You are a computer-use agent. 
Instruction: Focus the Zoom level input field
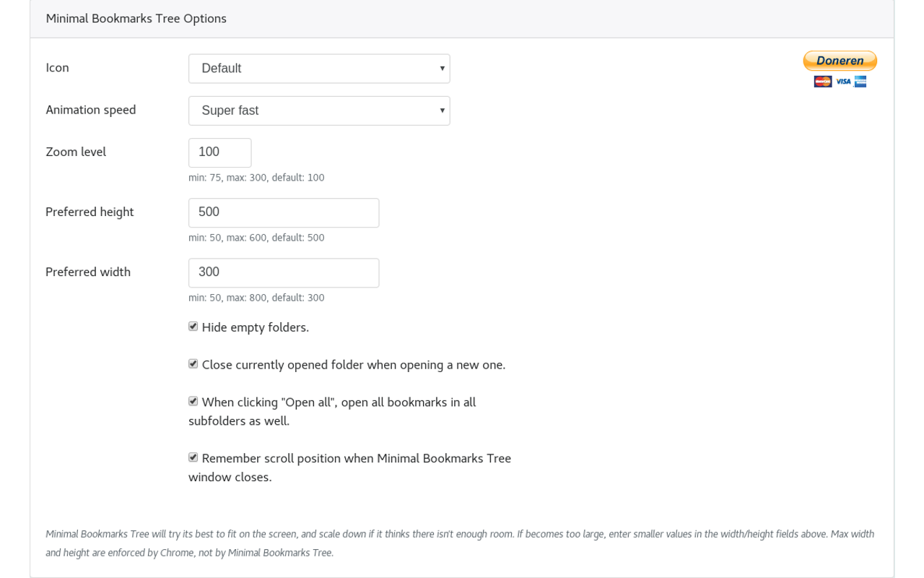220,152
